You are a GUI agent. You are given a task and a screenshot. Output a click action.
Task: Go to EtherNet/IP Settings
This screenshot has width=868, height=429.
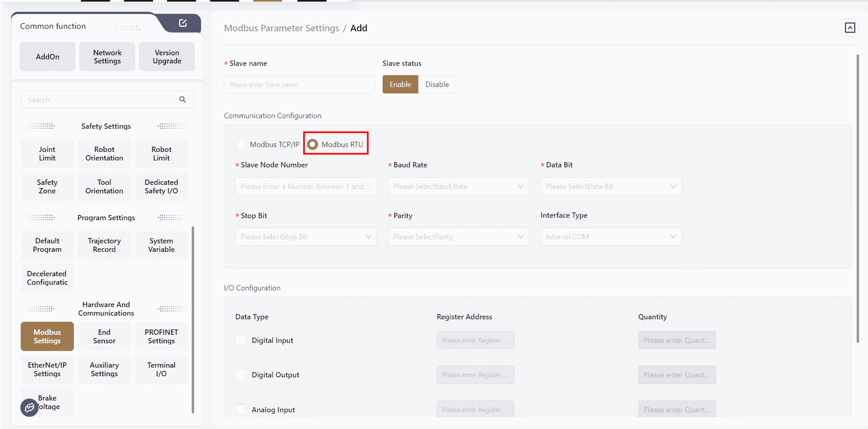(47, 369)
